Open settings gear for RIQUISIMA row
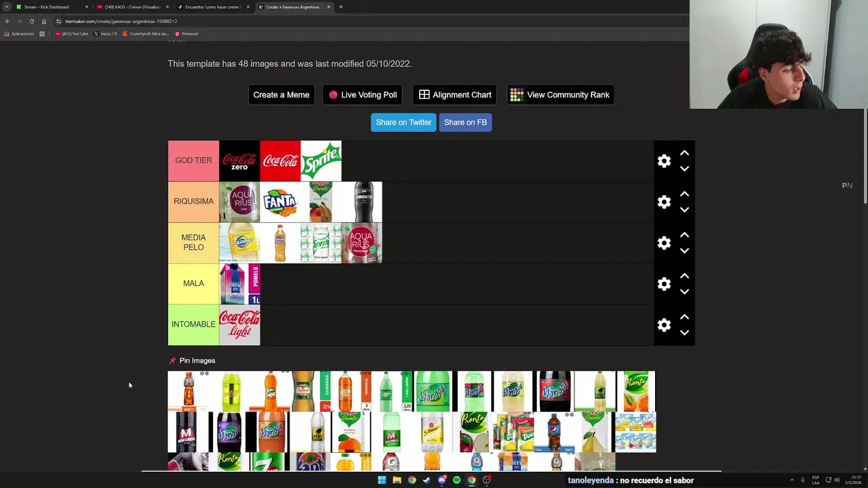Viewport: 868px width, 488px height. coord(664,202)
